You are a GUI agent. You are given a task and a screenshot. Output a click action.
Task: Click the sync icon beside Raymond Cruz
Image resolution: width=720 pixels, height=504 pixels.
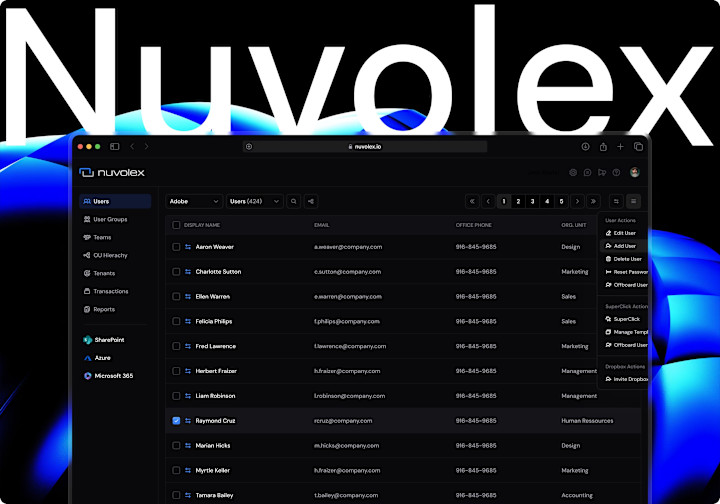click(188, 421)
